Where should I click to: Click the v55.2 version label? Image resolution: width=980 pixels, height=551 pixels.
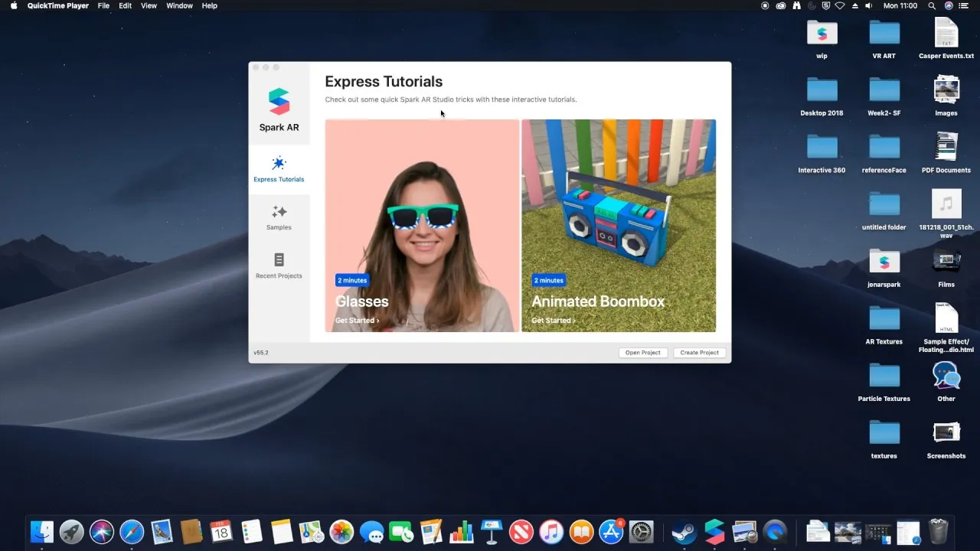coord(261,353)
